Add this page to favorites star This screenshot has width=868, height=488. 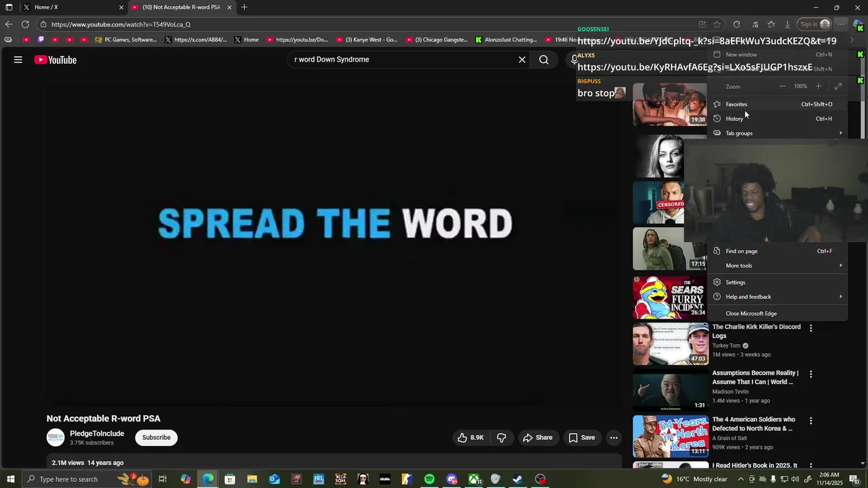(717, 24)
